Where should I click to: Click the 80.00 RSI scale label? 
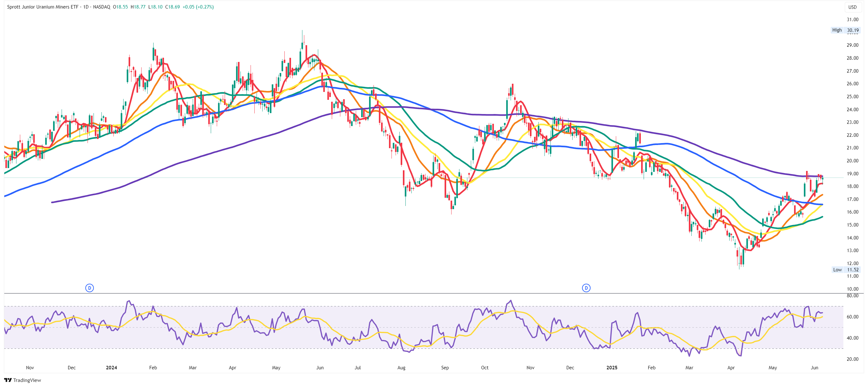(852, 295)
